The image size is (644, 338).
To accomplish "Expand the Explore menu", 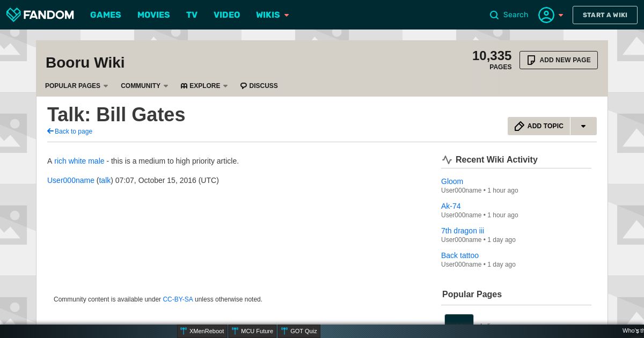I will [204, 86].
